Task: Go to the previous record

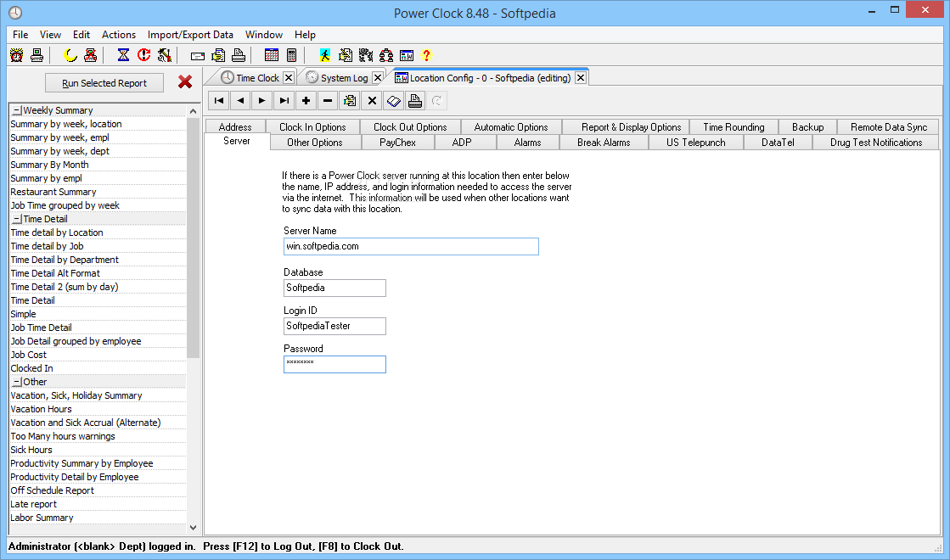Action: pyautogui.click(x=240, y=100)
